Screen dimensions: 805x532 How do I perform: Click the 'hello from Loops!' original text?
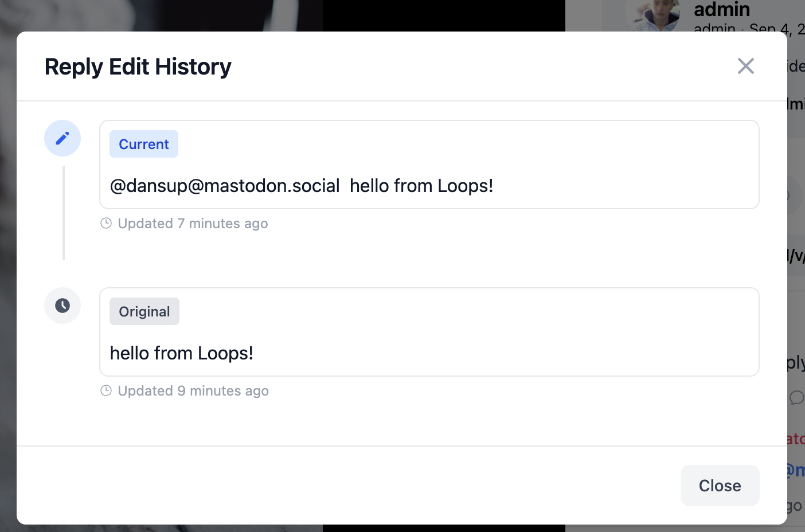pyautogui.click(x=181, y=353)
